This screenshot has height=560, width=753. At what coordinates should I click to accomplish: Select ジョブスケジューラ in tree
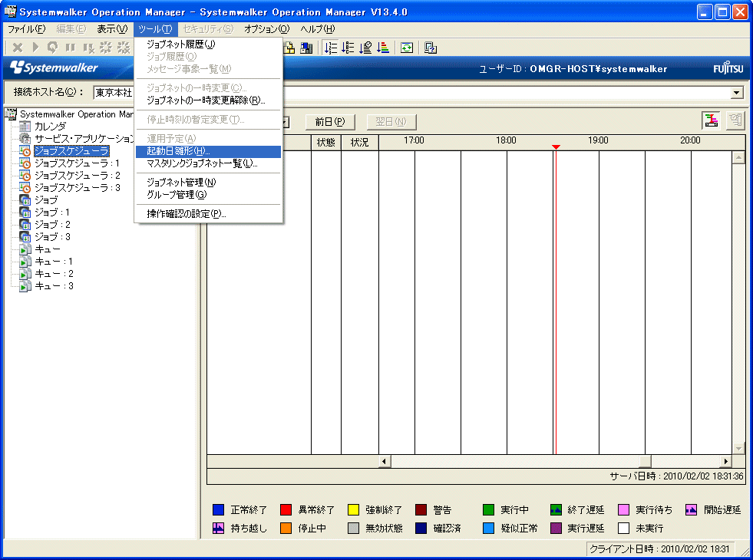pos(71,151)
